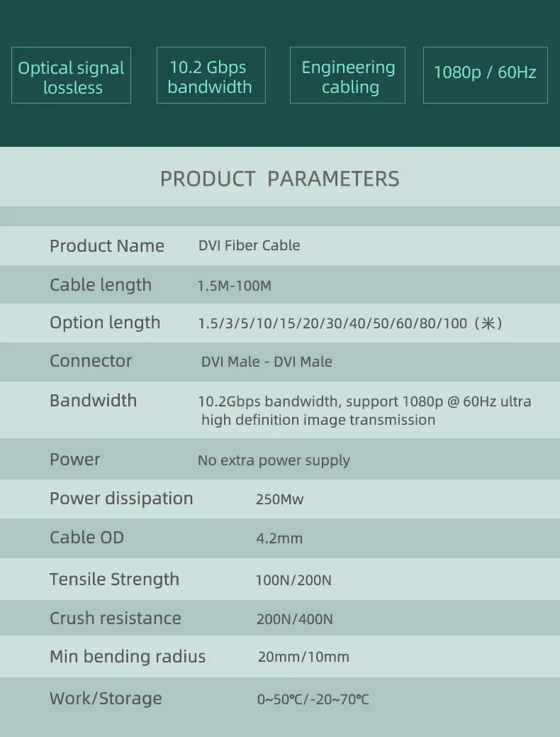Click the Engineering cabling feature box
This screenshot has width=560, height=737.
[x=347, y=75]
